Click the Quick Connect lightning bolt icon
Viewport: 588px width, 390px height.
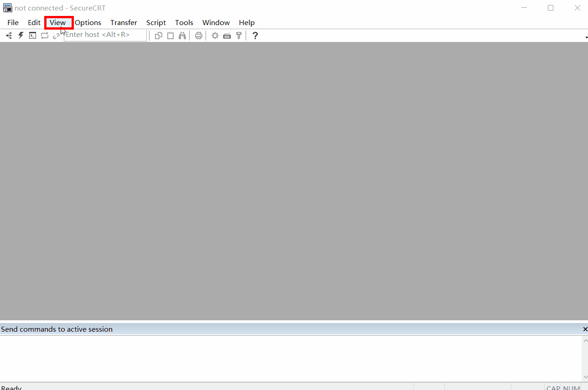(21, 36)
